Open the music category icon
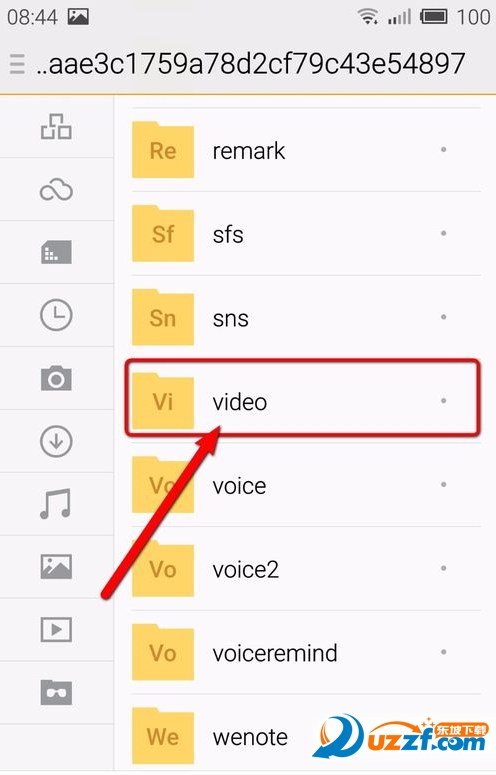The height and width of the screenshot is (775, 496). (55, 504)
